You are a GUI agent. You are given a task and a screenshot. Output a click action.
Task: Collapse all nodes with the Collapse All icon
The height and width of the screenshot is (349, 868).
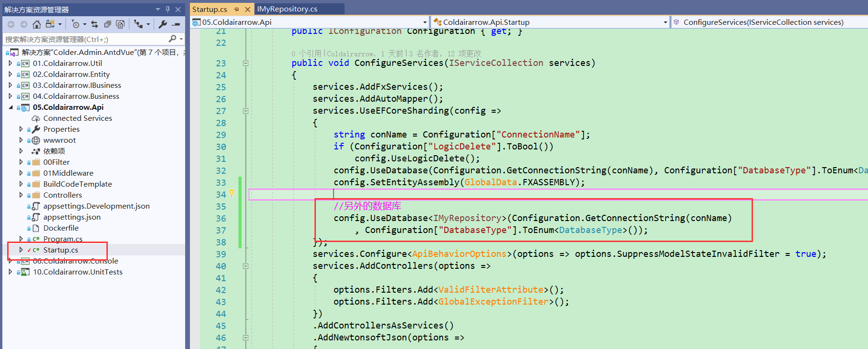107,24
